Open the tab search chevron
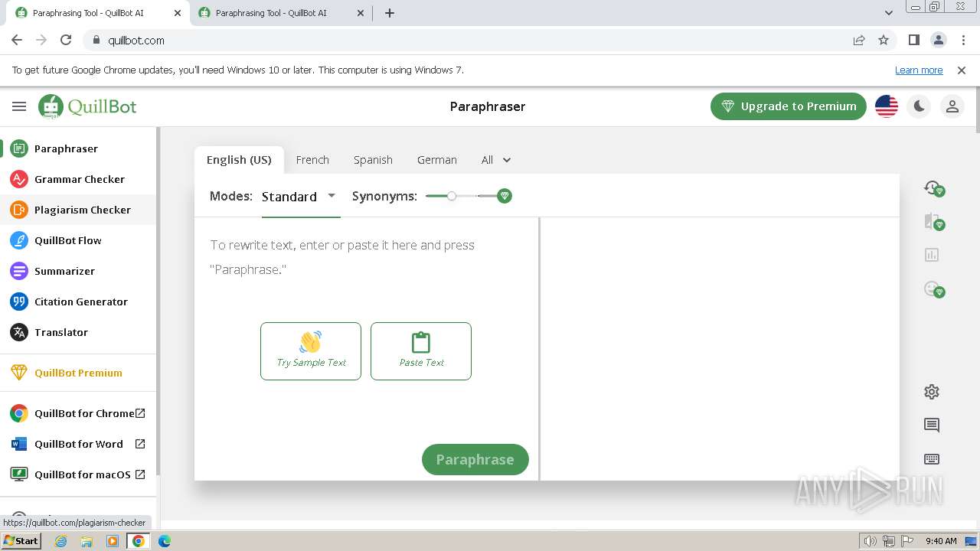The image size is (980, 551). point(889,13)
